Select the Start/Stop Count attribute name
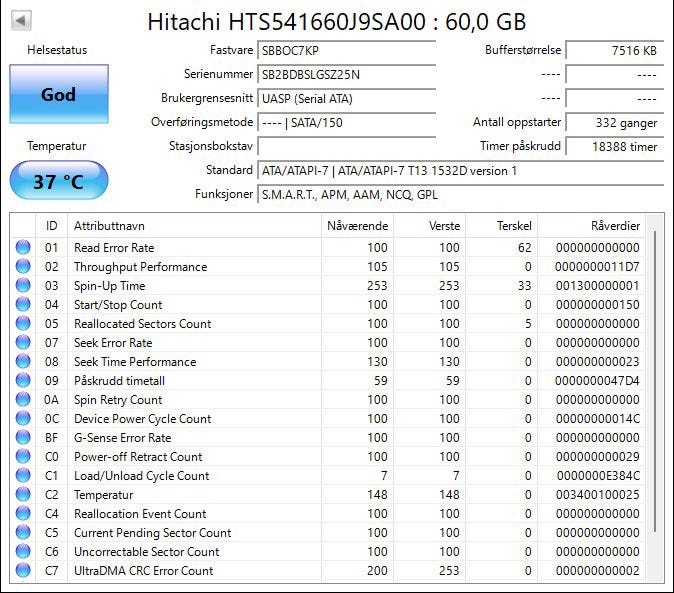The height and width of the screenshot is (593, 674). (118, 305)
